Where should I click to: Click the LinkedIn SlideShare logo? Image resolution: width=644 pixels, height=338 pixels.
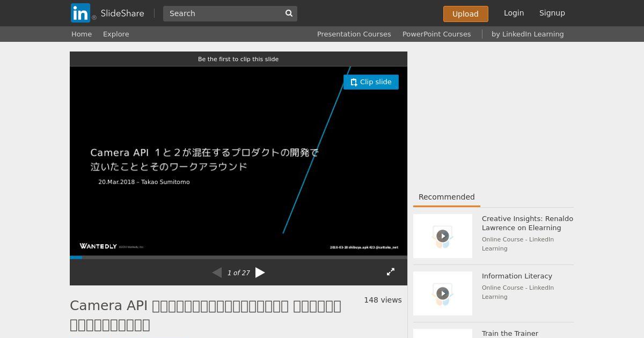[x=107, y=13]
